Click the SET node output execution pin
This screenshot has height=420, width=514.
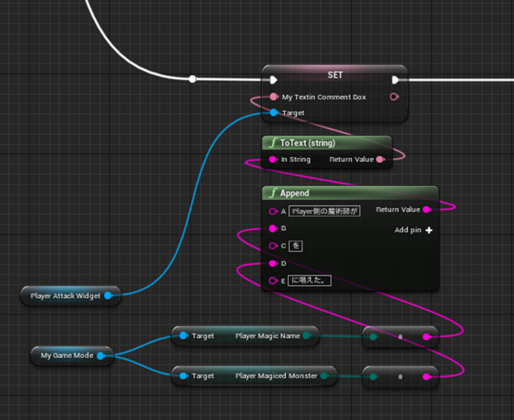[x=395, y=80]
